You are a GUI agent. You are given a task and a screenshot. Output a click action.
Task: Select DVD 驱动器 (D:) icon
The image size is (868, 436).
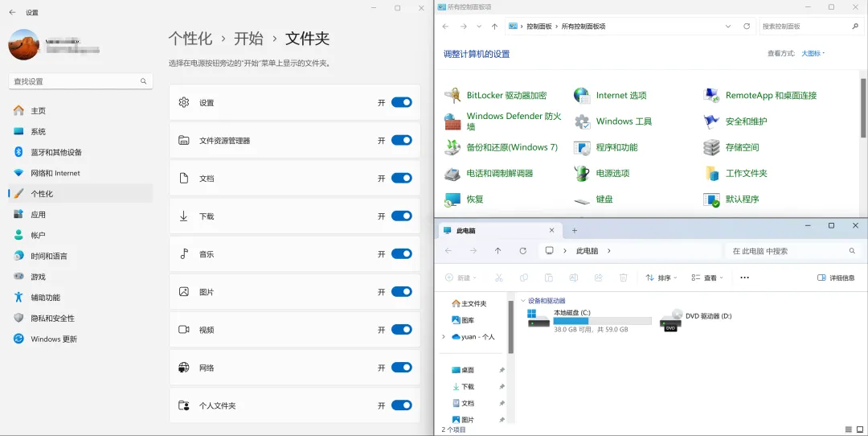670,320
